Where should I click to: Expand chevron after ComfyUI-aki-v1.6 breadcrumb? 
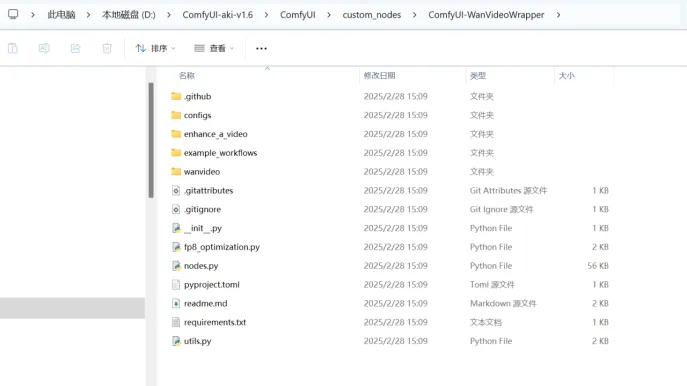[266, 15]
